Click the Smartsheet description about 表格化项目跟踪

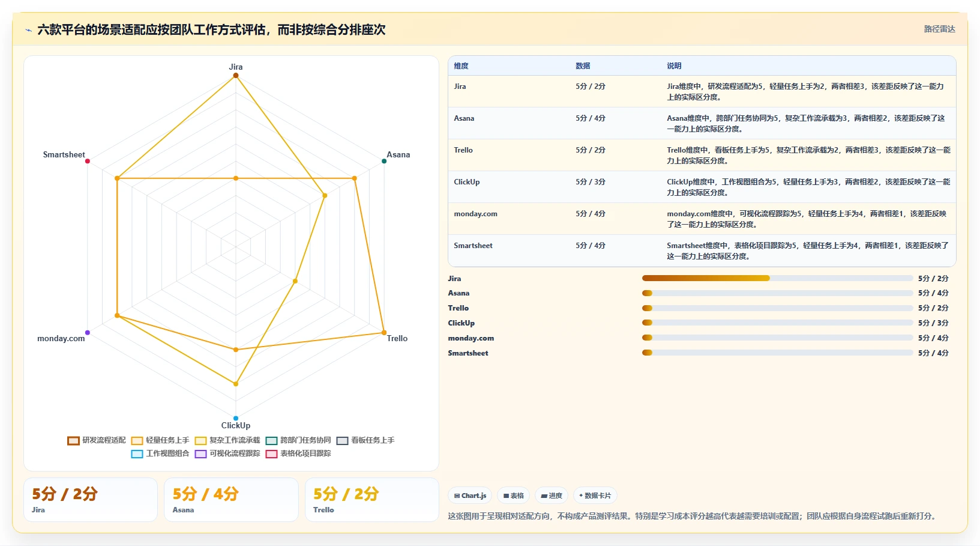click(x=808, y=251)
